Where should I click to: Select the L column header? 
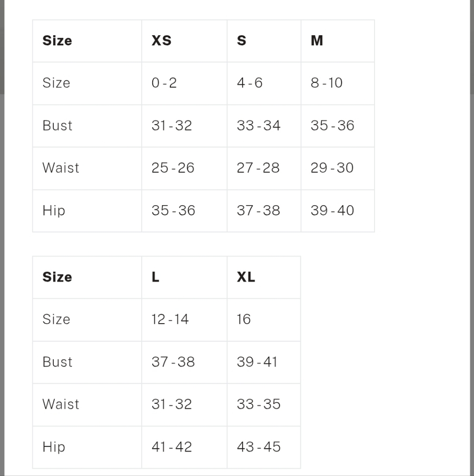pos(155,277)
